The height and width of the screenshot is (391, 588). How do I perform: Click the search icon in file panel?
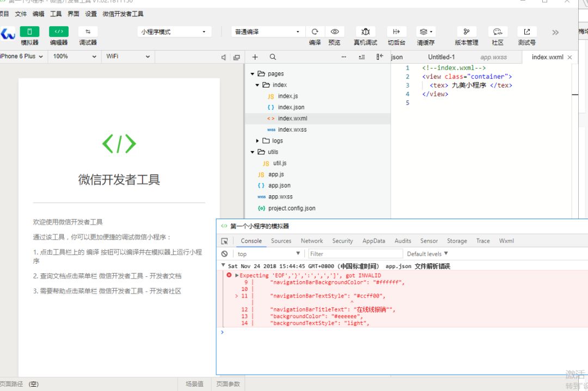click(x=273, y=57)
